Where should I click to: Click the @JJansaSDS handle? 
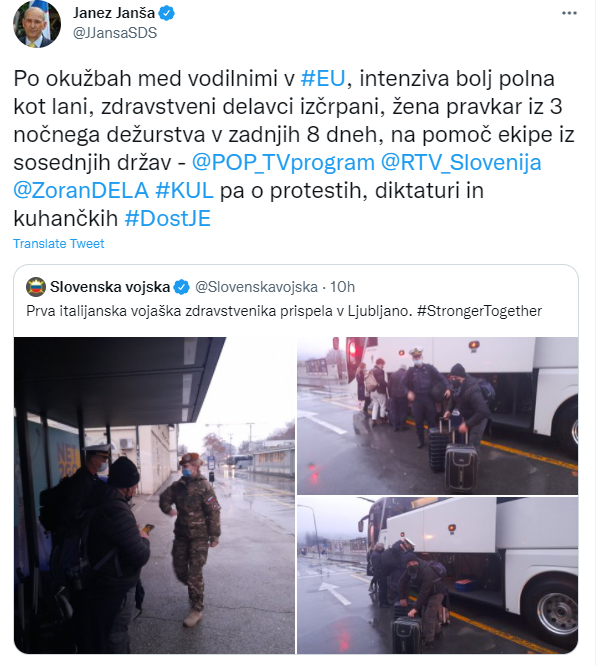(x=115, y=33)
